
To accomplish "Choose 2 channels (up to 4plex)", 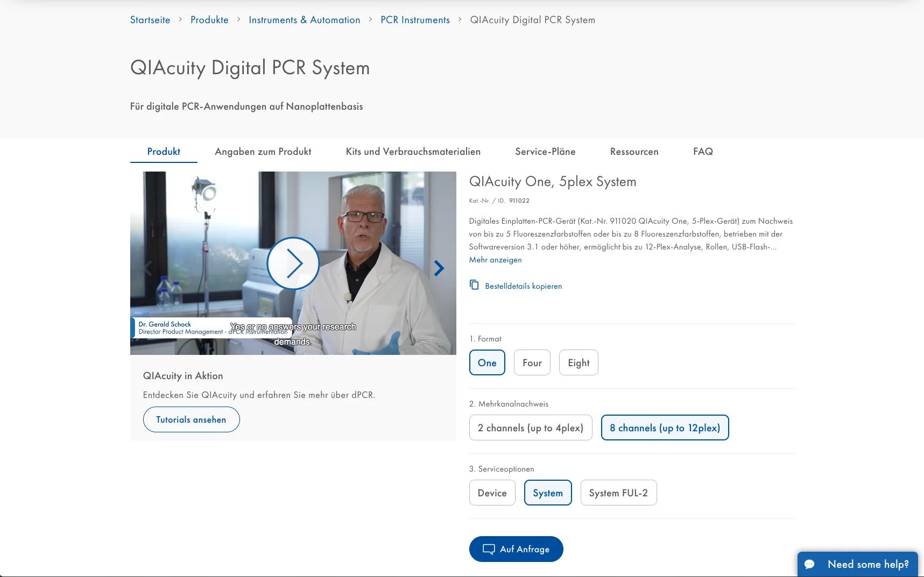I will coord(531,428).
